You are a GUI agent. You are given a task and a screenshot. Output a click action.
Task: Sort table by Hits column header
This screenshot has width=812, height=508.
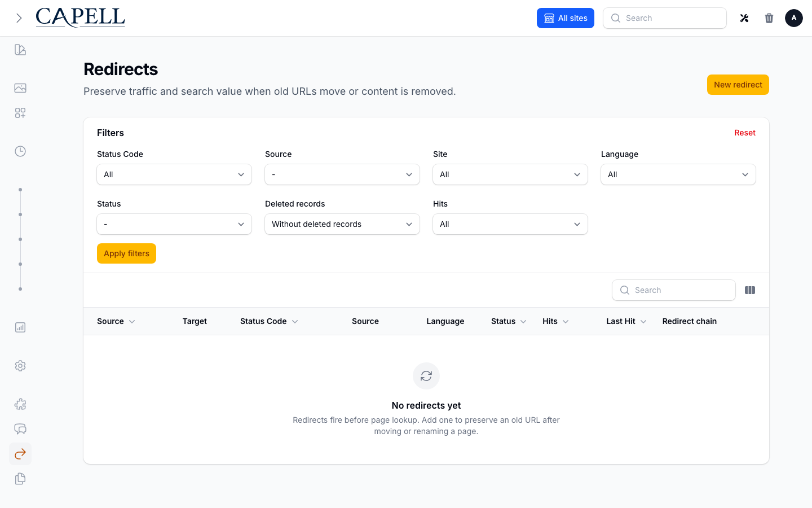click(x=555, y=321)
